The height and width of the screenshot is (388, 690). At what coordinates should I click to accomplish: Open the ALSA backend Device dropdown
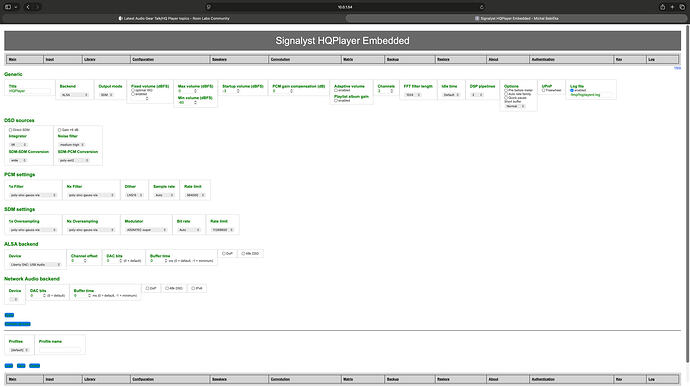pos(35,264)
